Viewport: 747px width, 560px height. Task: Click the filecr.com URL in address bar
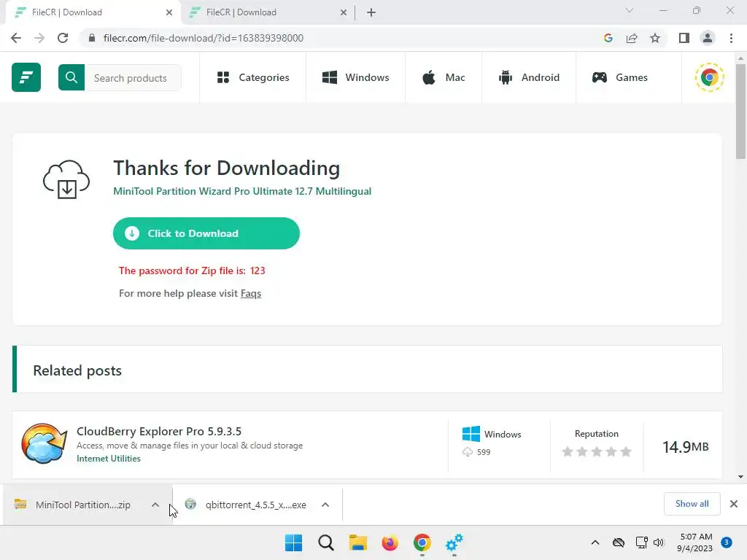204,38
